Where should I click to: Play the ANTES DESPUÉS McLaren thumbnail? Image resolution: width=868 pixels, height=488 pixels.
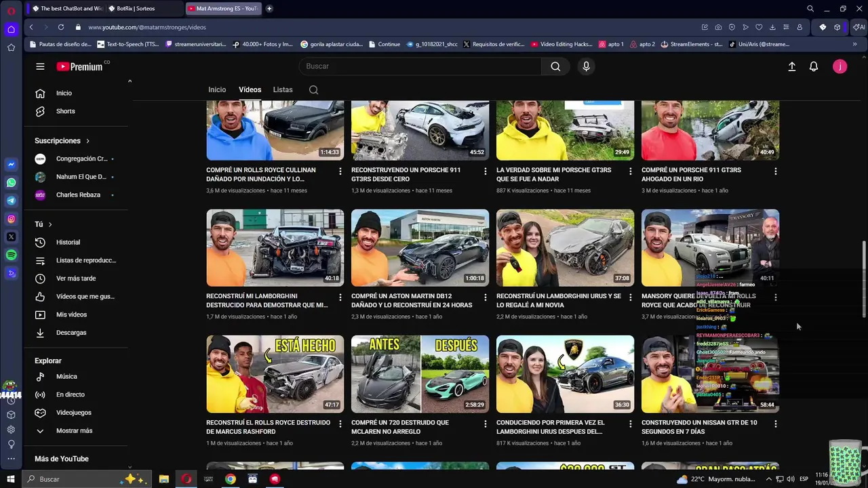click(x=420, y=374)
